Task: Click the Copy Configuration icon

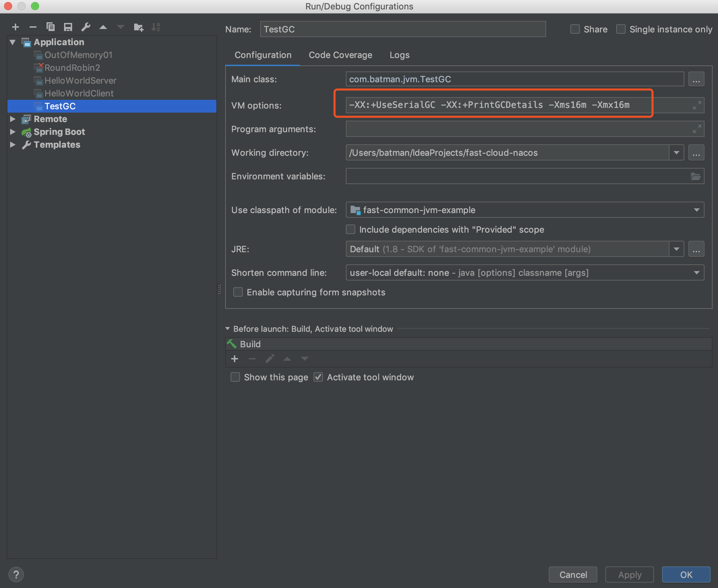Action: point(51,27)
